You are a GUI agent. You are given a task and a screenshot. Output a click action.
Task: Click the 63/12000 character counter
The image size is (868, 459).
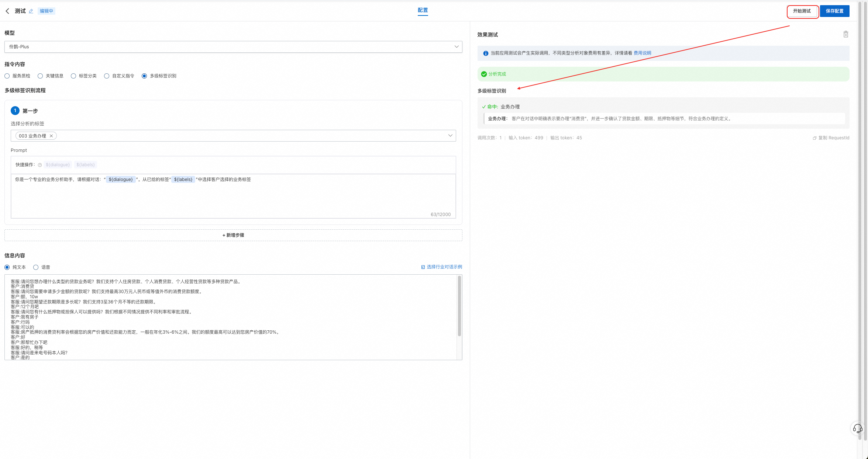click(x=441, y=215)
